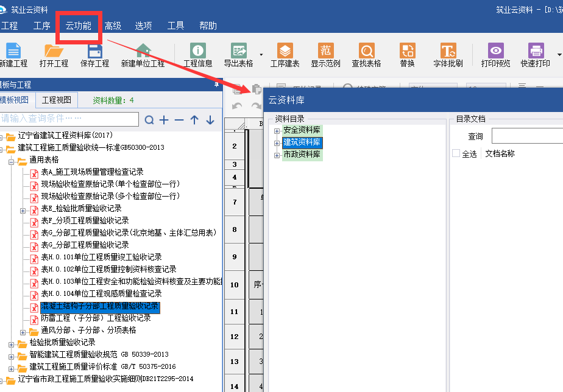Open the 导出表格 dropdown arrow
Screen dimensions: 563x392
click(261, 55)
